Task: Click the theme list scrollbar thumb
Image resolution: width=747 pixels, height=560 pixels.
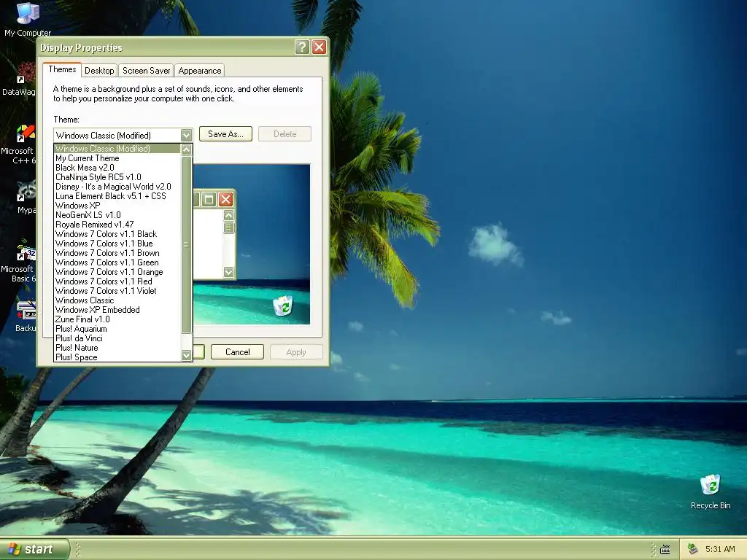Action: [x=186, y=245]
